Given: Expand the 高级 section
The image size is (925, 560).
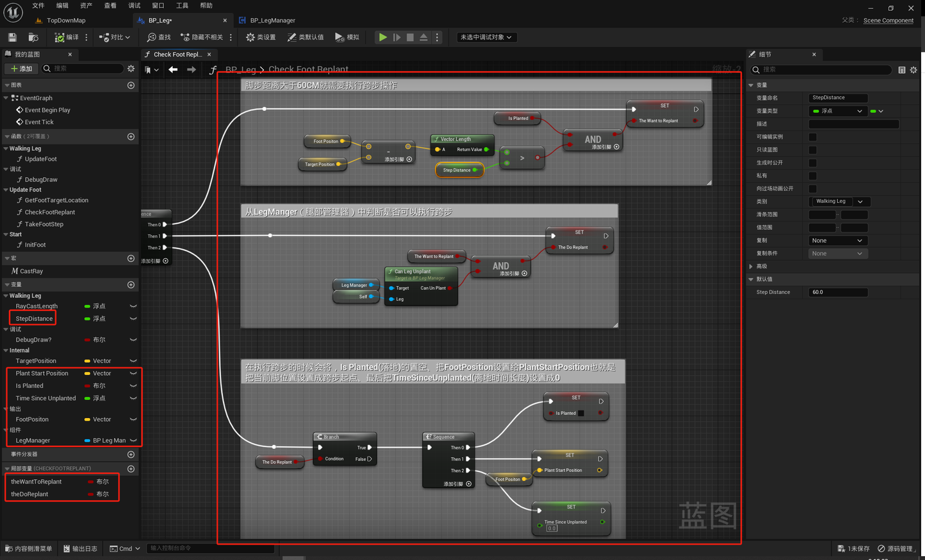Looking at the screenshot, I should (751, 267).
